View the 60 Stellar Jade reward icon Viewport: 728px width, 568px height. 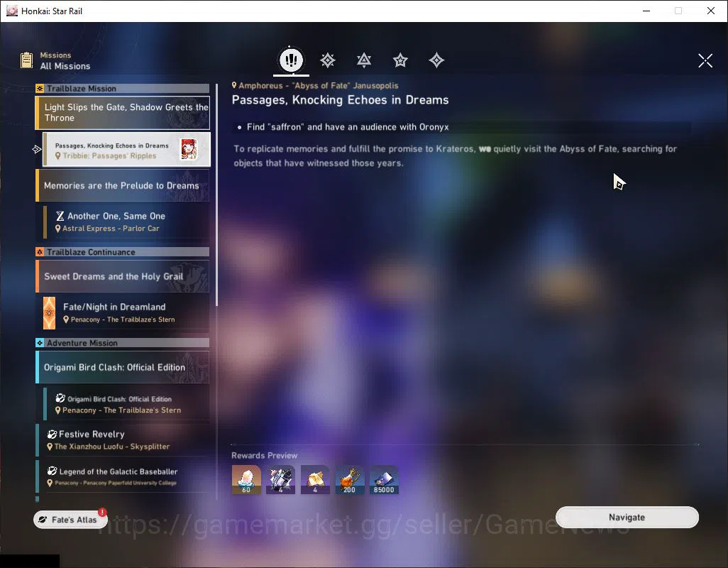tap(246, 480)
